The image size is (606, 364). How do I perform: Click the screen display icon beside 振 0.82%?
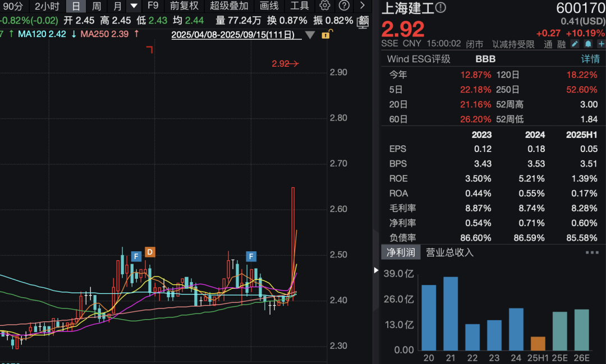(x=363, y=21)
